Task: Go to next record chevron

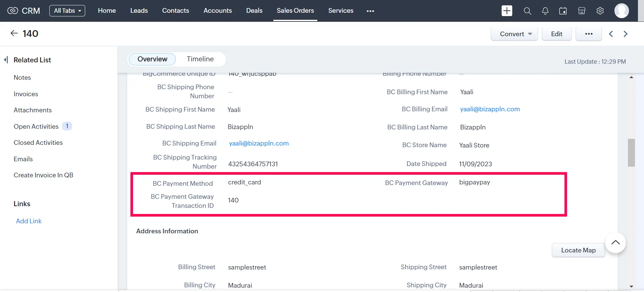Action: pos(626,34)
